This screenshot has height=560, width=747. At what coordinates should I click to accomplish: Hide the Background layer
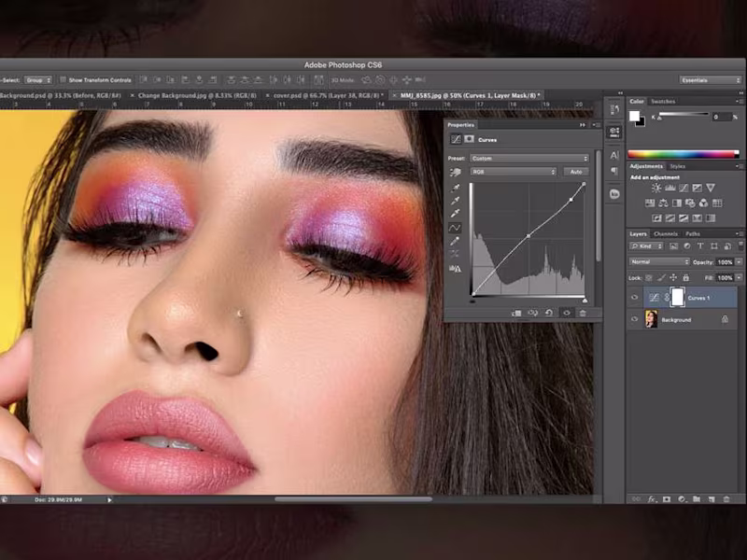tap(634, 319)
